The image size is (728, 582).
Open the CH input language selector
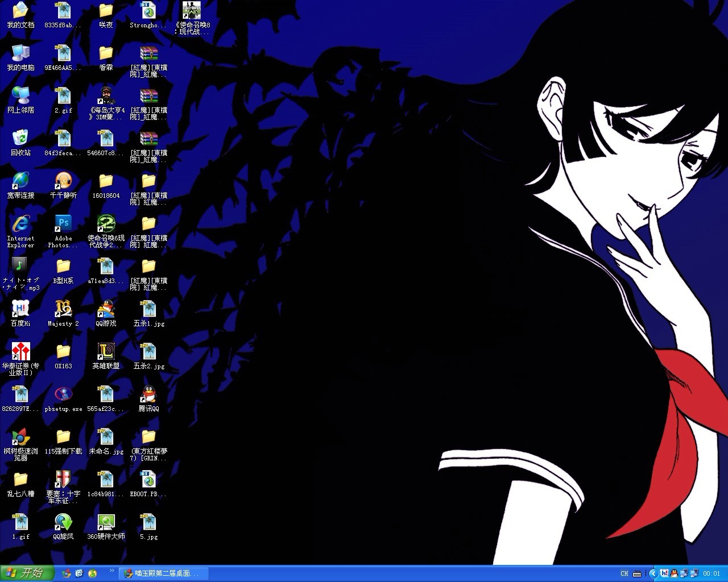click(x=624, y=573)
